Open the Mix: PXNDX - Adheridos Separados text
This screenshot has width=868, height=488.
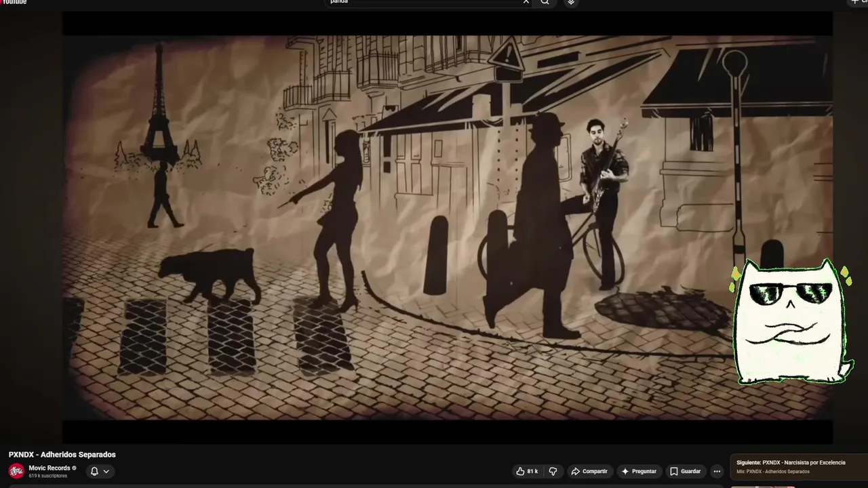[773, 472]
